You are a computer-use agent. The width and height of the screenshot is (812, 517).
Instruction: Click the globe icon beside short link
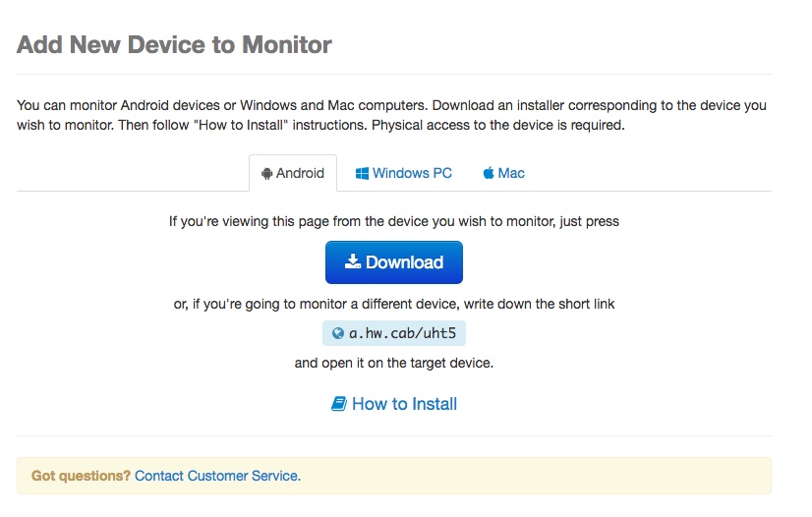[338, 333]
